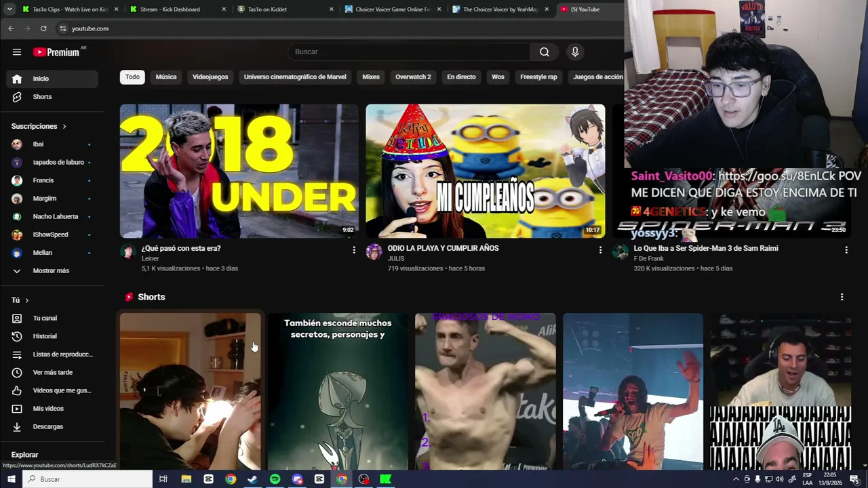Screen dimensions: 868x488
Task: Open options for Spider-Man 3 video
Action: 846,250
